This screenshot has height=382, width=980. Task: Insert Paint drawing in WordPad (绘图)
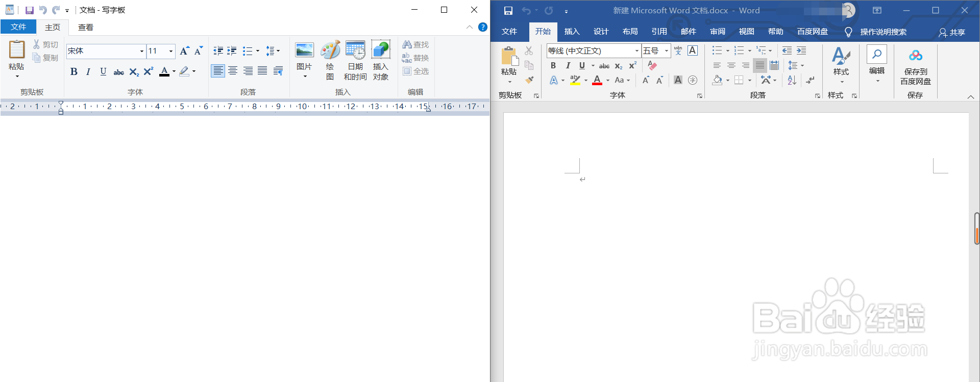[330, 60]
